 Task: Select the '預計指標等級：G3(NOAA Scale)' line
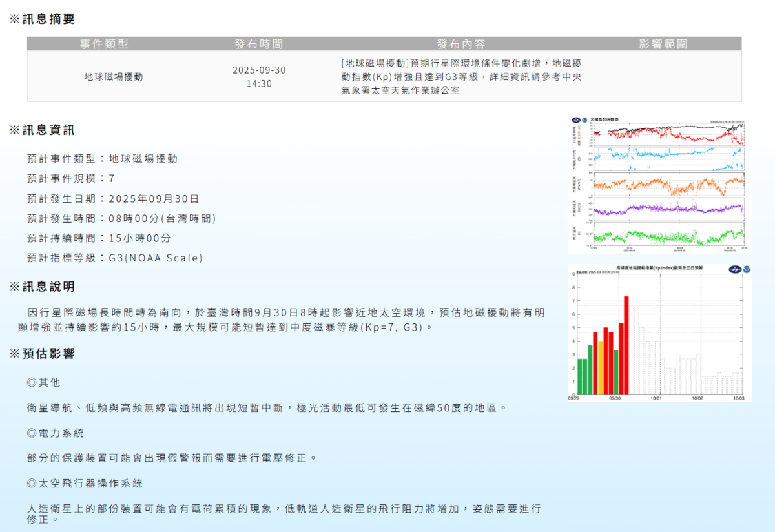click(x=115, y=258)
